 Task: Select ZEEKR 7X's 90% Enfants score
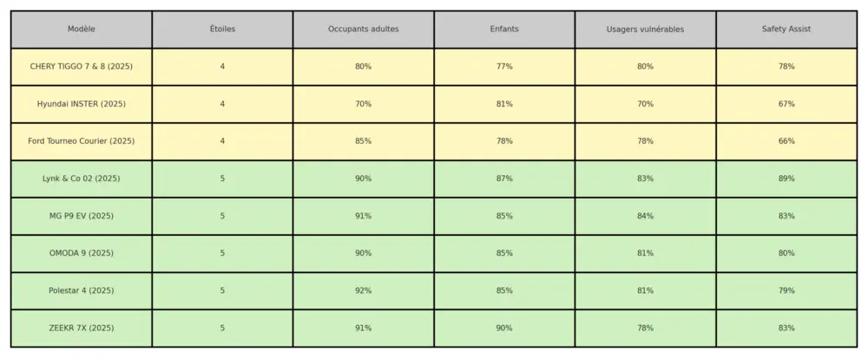[504, 329]
